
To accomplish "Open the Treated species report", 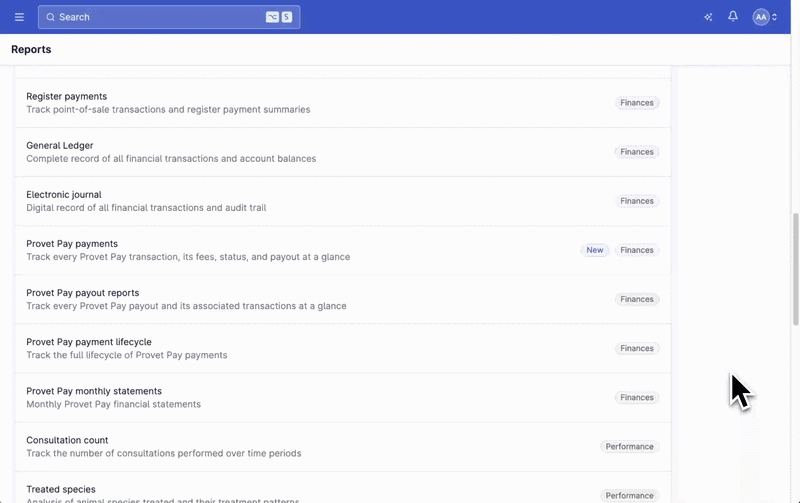I will 343,488.
